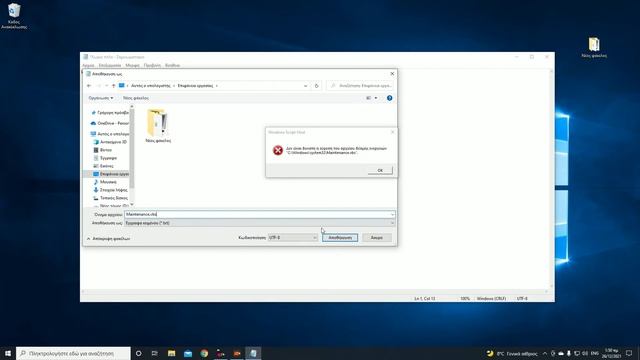Screen dimensions: 640x360
Task: Click Νέος φάκελος button in the dialog toolbar
Action: (x=136, y=98)
